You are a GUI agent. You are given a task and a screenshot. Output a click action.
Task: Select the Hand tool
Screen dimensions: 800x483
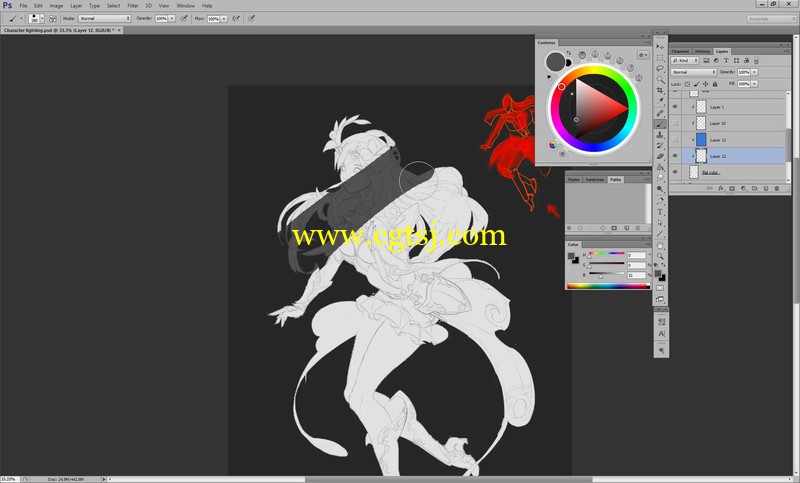point(660,245)
